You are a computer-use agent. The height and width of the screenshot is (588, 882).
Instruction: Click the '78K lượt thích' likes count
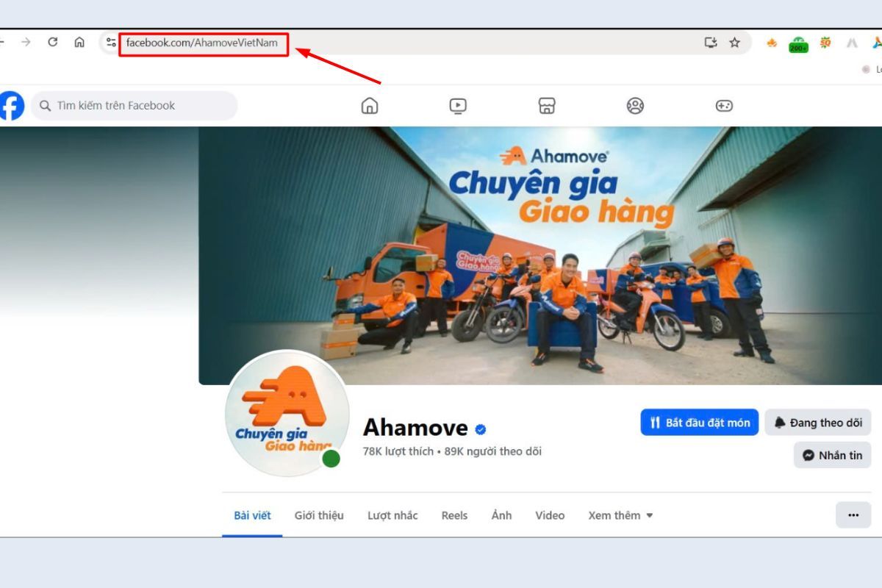pyautogui.click(x=398, y=451)
